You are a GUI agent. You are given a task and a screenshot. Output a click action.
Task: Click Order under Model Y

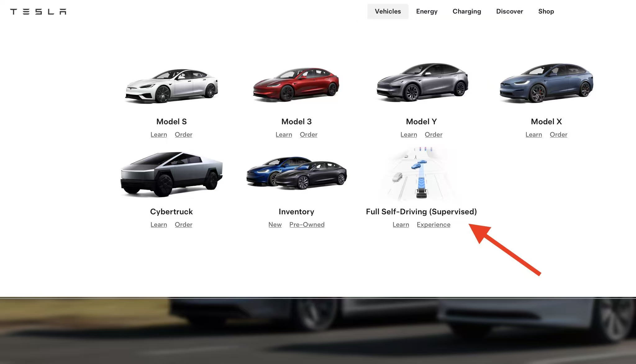pyautogui.click(x=434, y=134)
